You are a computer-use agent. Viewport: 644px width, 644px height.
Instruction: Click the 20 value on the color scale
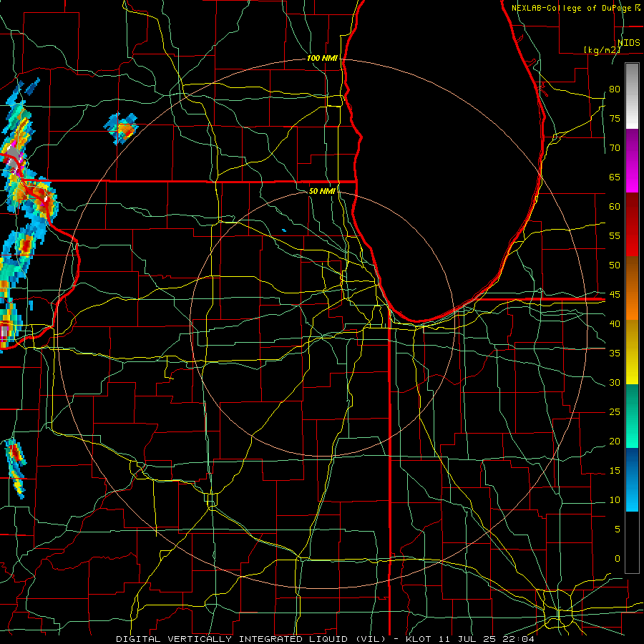tap(615, 441)
